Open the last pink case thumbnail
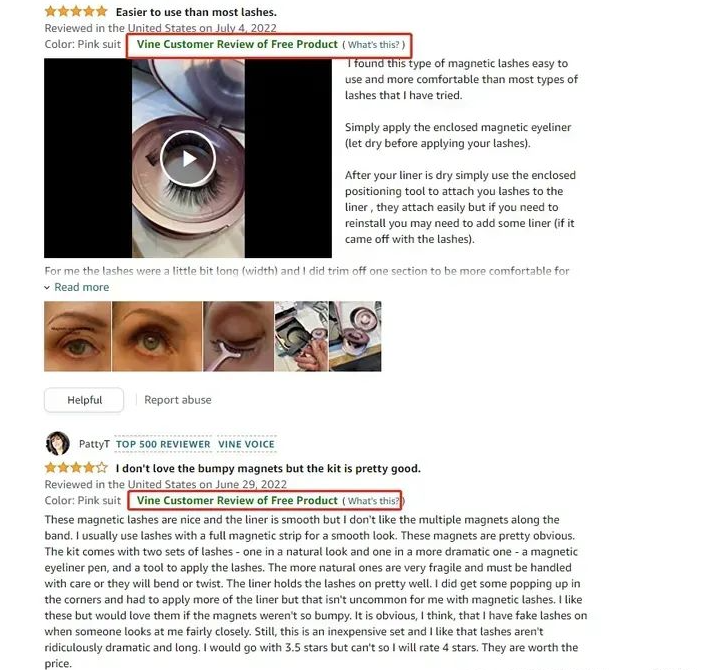The height and width of the screenshot is (670, 706). [355, 336]
